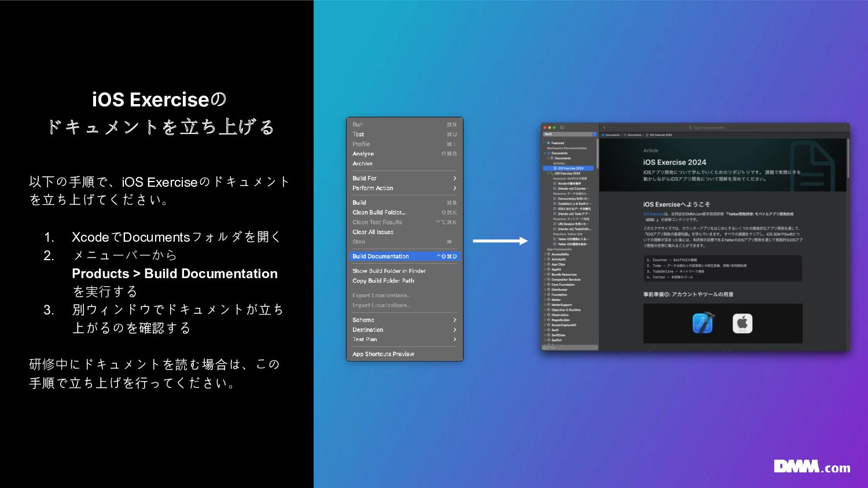This screenshot has height=488, width=868.
Task: Click the Xcode app icon in the article
Action: (703, 323)
